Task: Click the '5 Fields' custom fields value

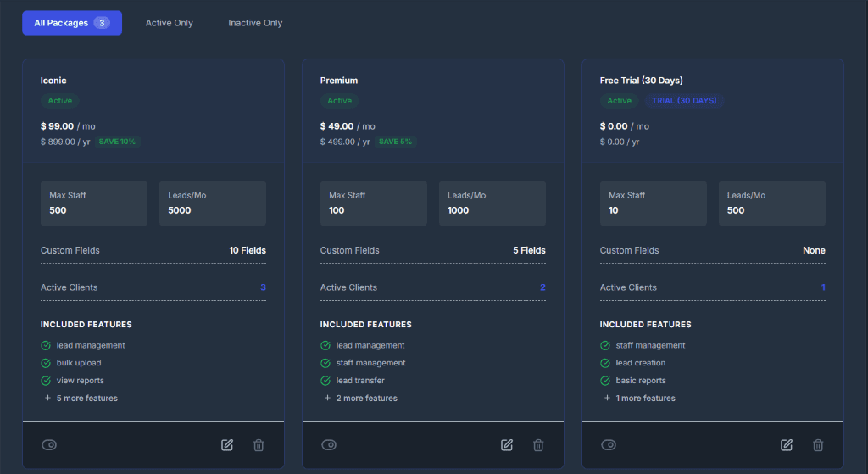Action: 529,250
